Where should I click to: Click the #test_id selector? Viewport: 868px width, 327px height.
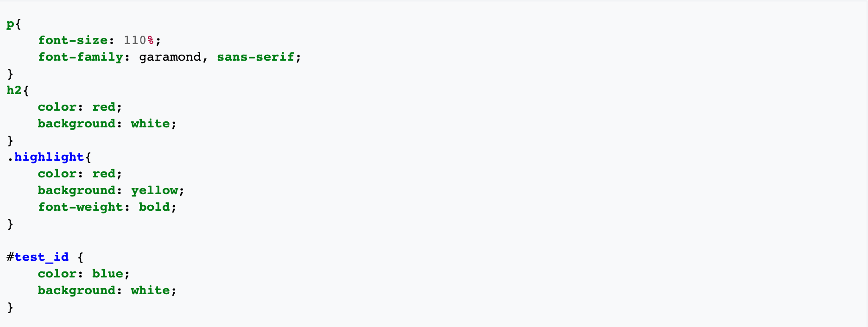38,257
